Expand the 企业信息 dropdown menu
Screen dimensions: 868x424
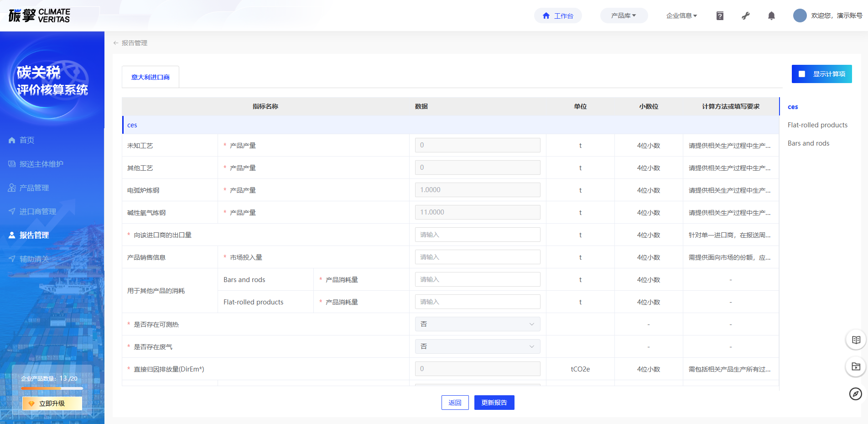681,16
